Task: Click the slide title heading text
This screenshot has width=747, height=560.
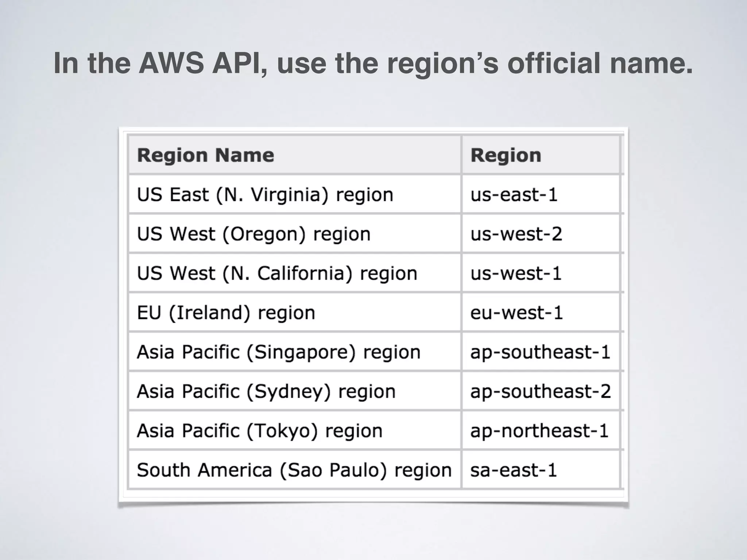Action: pyautogui.click(x=373, y=63)
